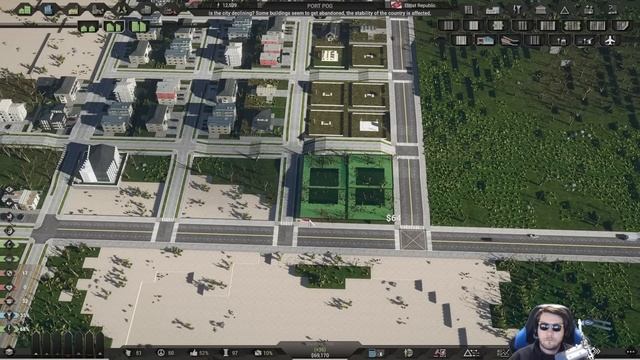Viewport: 640px width, 360px height.
Task: Click the treasury balance at bottom center
Action: pyautogui.click(x=320, y=355)
